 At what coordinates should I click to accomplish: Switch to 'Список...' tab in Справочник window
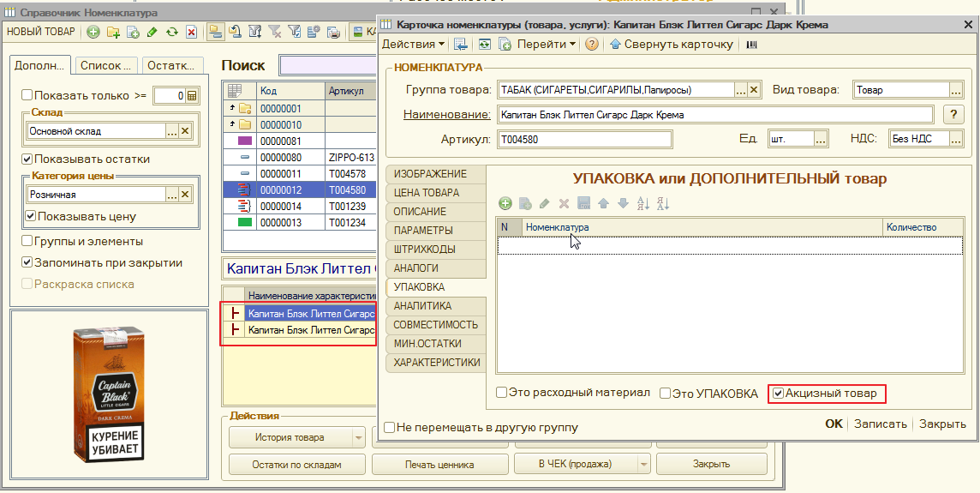(x=108, y=65)
